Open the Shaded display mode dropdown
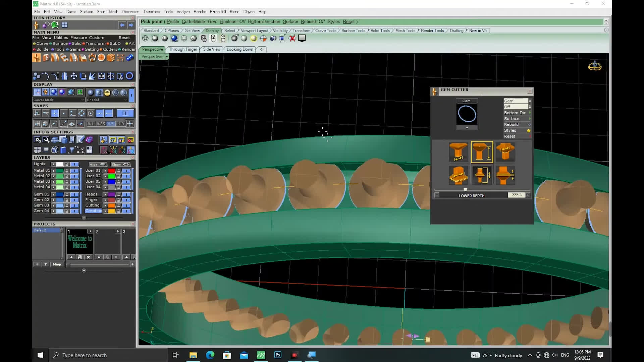The image size is (644, 362). pyautogui.click(x=107, y=100)
